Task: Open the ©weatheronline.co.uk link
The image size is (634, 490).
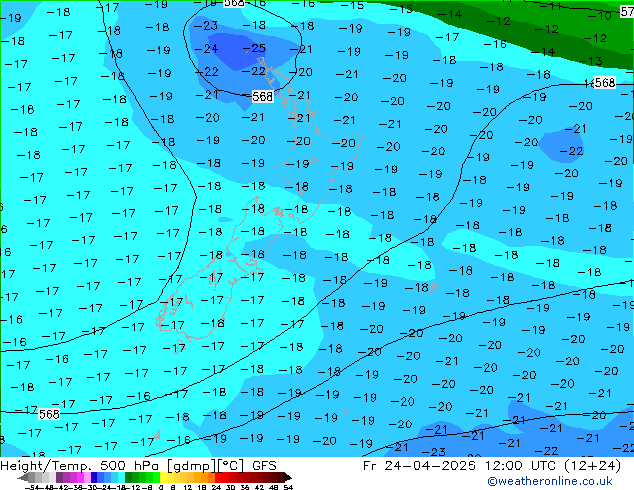Action: pyautogui.click(x=549, y=481)
